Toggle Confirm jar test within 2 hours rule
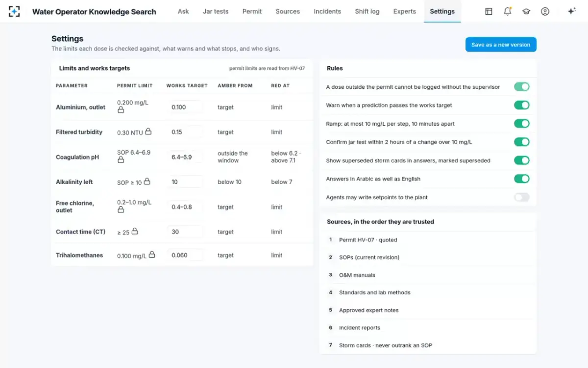Viewport: 588px width, 368px height. point(522,142)
